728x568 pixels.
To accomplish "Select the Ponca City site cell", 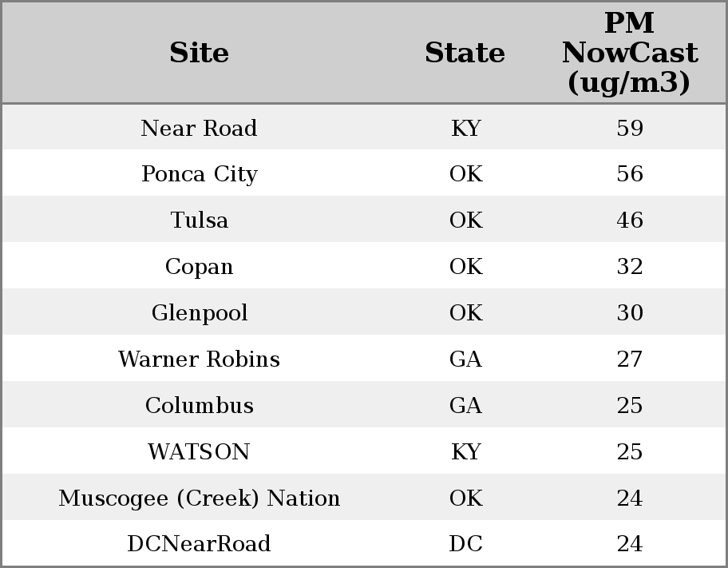I will point(199,174).
